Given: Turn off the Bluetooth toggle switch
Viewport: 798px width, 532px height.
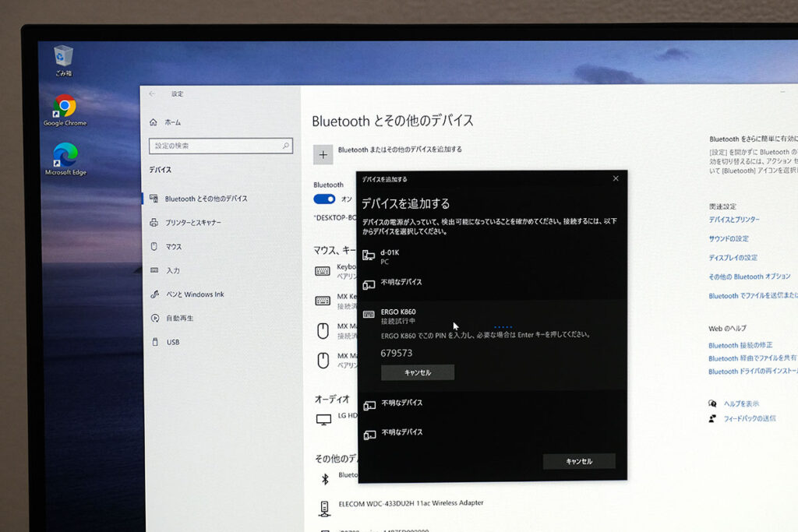Looking at the screenshot, I should pyautogui.click(x=324, y=199).
